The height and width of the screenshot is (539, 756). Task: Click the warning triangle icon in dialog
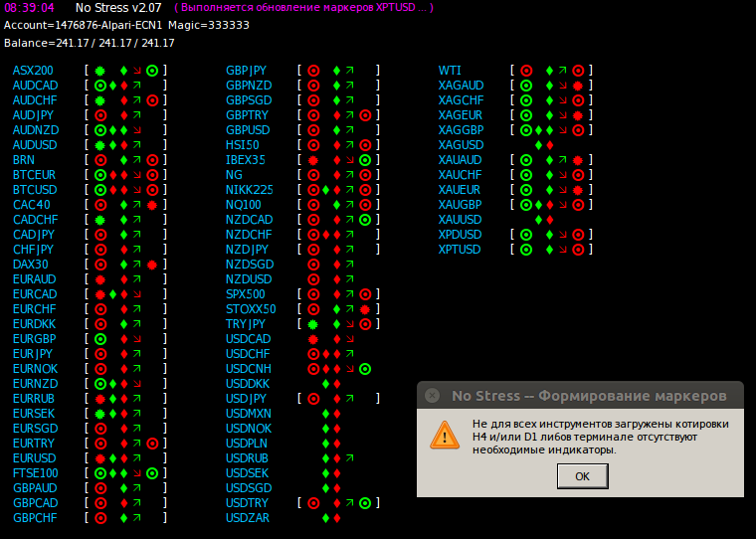coord(445,435)
